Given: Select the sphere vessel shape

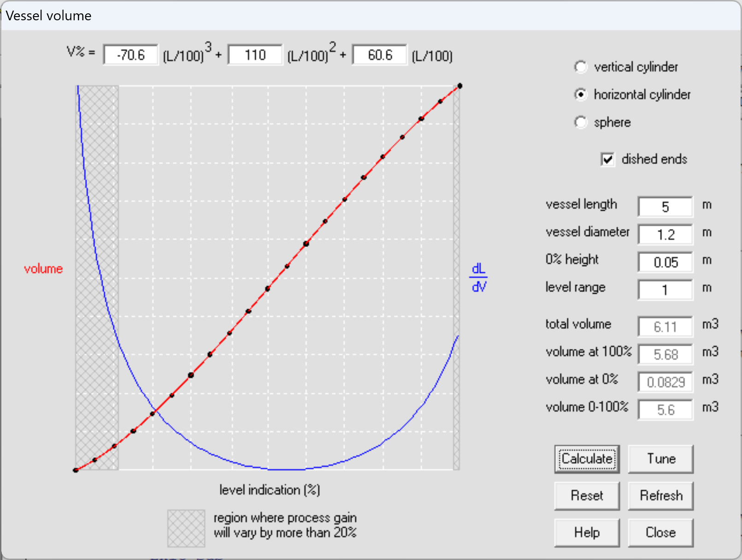Looking at the screenshot, I should pos(581,123).
